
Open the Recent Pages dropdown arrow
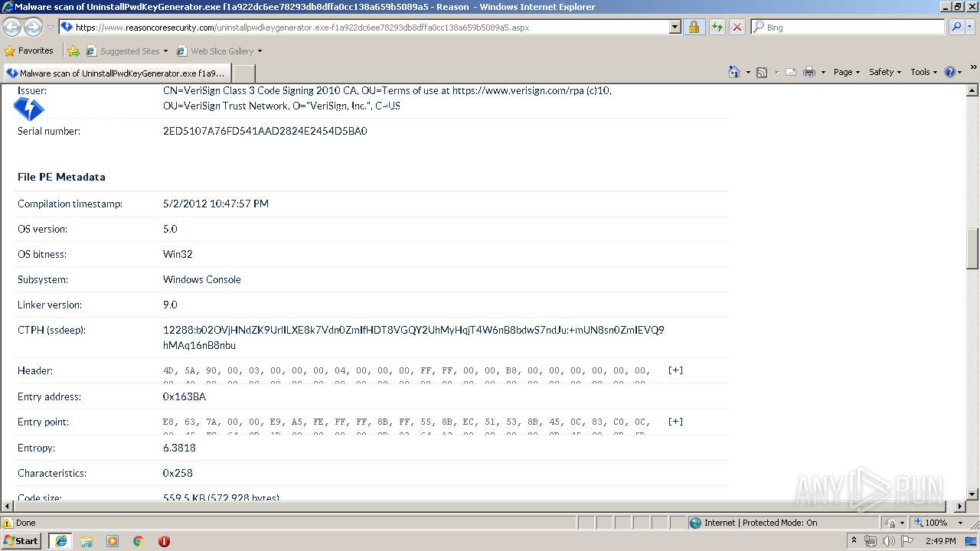pyautogui.click(x=51, y=27)
